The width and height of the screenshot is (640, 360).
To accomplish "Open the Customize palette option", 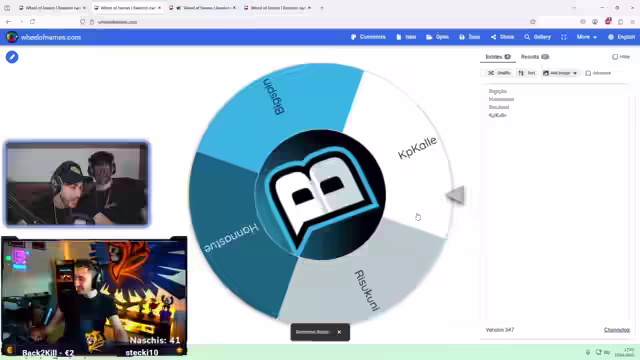I will [x=368, y=37].
